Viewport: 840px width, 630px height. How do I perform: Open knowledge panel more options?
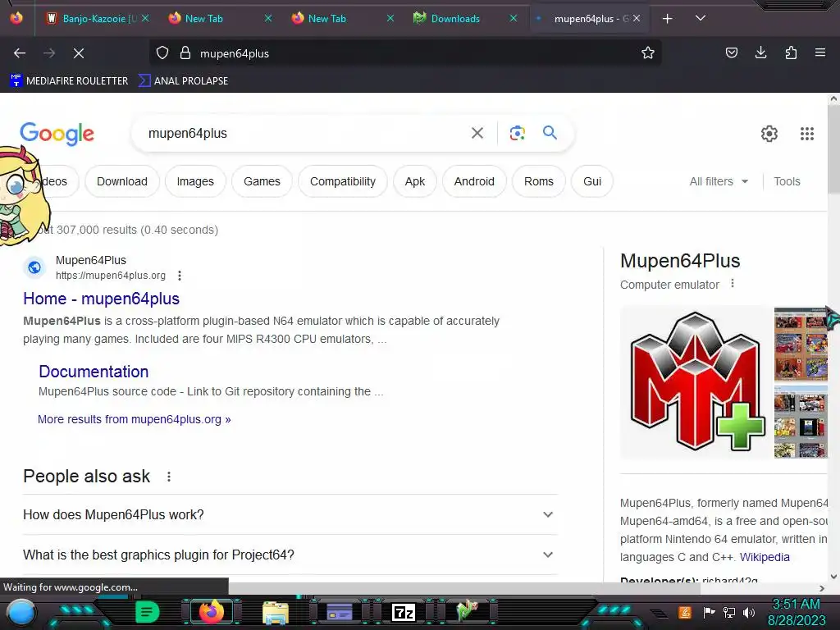tap(733, 283)
